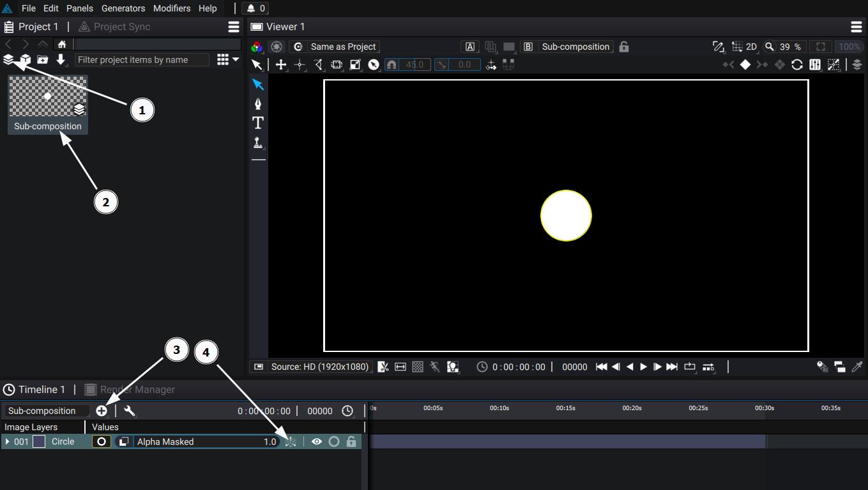Expand the Circle layer properties
868x490 pixels.
(x=7, y=441)
